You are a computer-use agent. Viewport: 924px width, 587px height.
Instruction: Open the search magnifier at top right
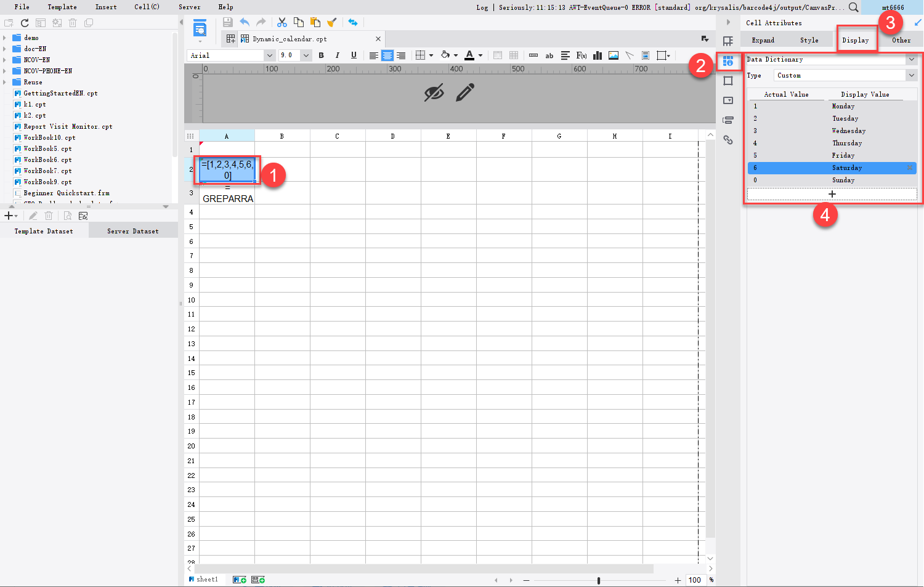tap(853, 7)
